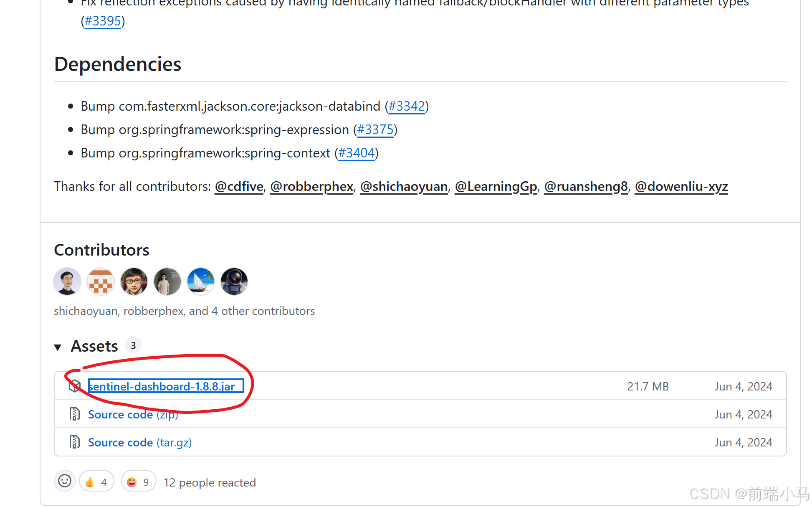
Task: Open the smiley add-reaction picker
Action: [65, 481]
